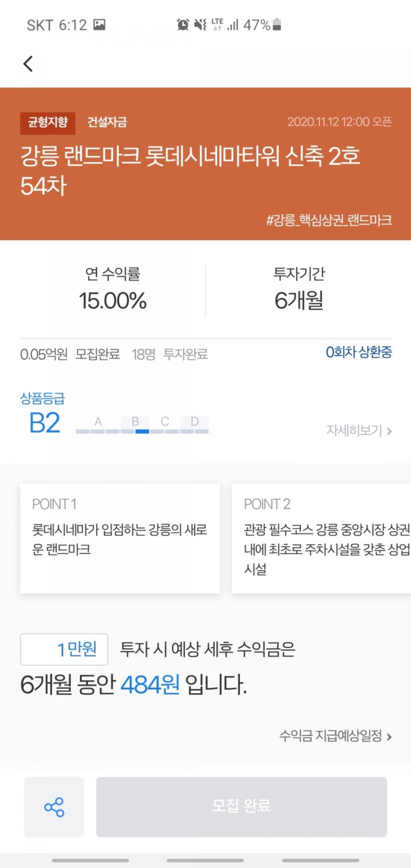Tap the B2 grade label
Screen dimensions: 411x868
point(45,423)
